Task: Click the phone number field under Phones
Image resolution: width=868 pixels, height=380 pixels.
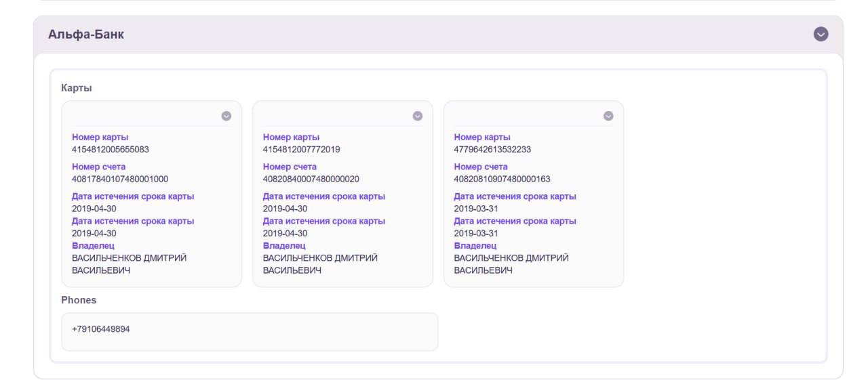Action: pyautogui.click(x=250, y=330)
